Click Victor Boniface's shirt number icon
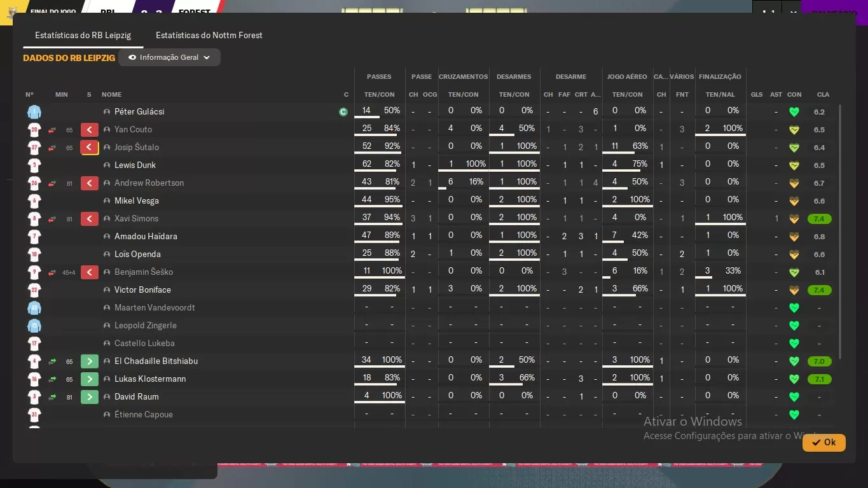 pos(34,290)
